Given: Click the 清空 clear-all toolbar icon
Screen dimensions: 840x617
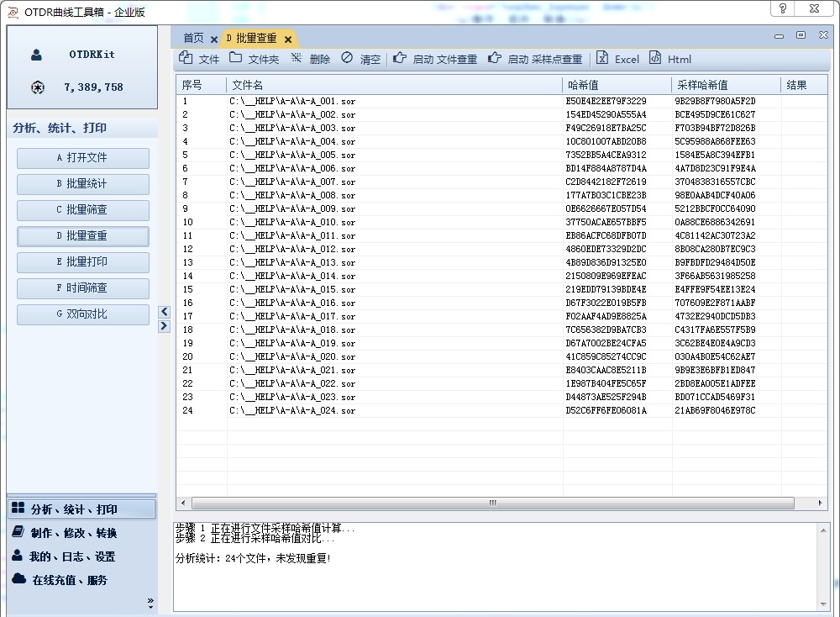Looking at the screenshot, I should tap(347, 58).
